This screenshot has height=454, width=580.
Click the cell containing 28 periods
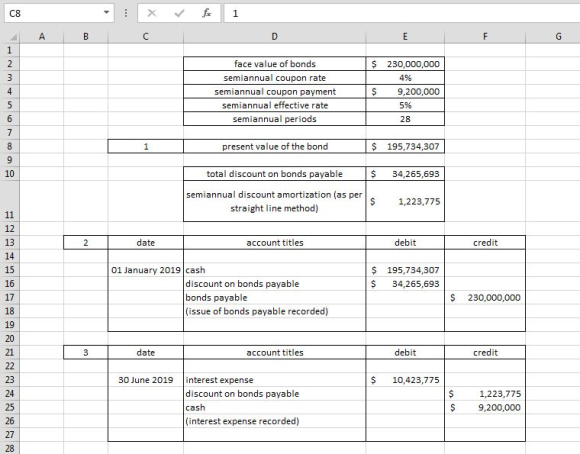(405, 119)
